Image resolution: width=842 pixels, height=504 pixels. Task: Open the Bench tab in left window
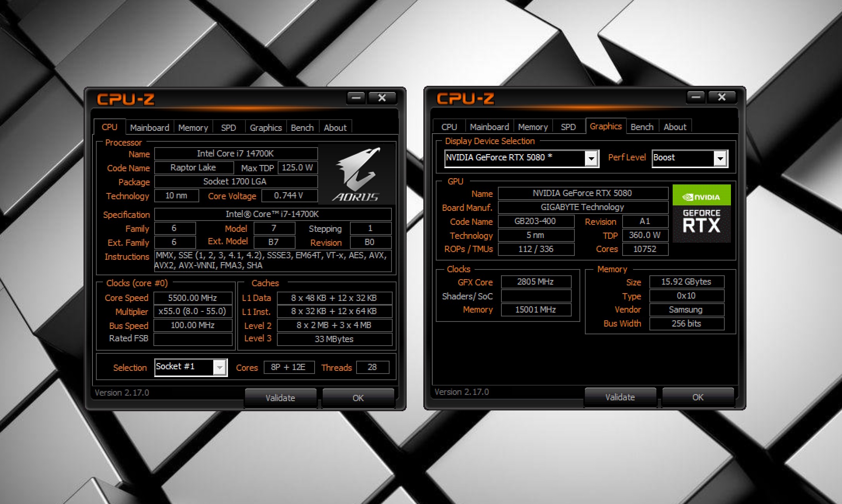point(302,128)
